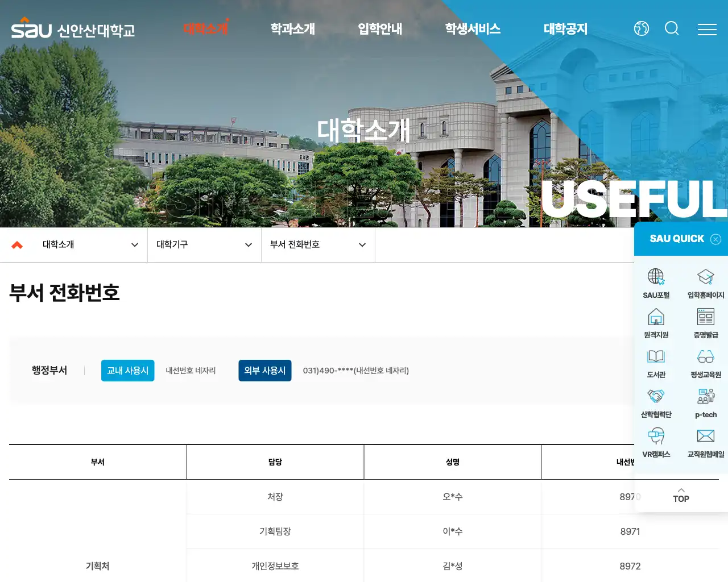728x582 pixels.
Task: Click the 행정부서 label
Action: click(x=49, y=371)
